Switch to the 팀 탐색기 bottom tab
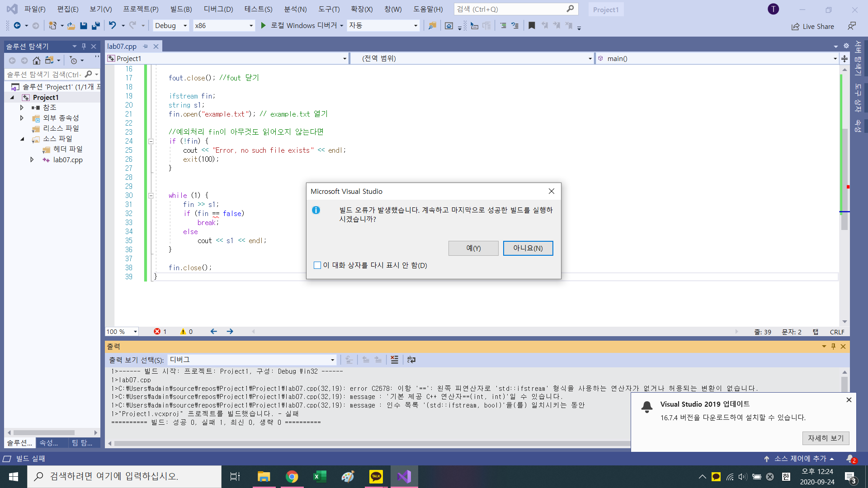 (82, 443)
